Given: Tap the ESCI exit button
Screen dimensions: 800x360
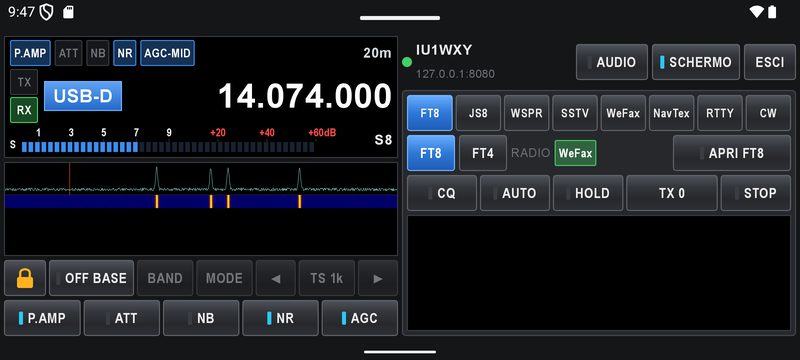Looking at the screenshot, I should click(x=769, y=62).
